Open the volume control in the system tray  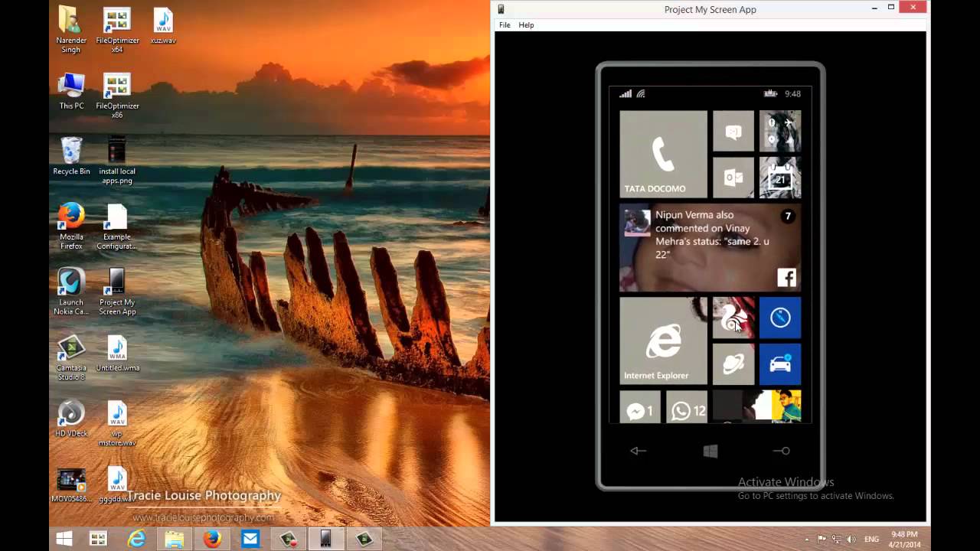851,540
